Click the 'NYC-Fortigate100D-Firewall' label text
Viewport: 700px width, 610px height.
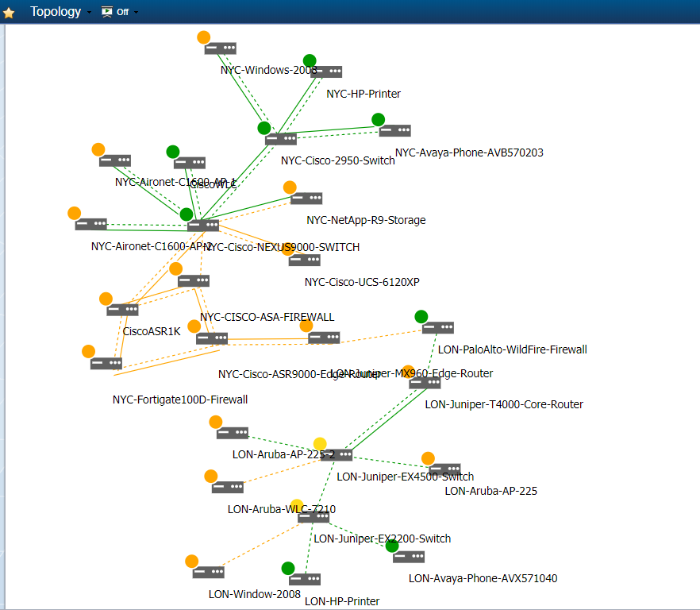(180, 400)
